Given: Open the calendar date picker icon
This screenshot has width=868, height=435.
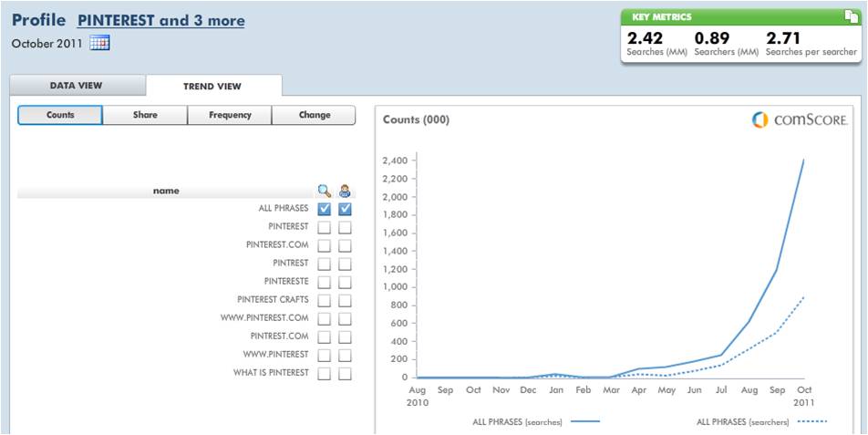Looking at the screenshot, I should click(100, 43).
